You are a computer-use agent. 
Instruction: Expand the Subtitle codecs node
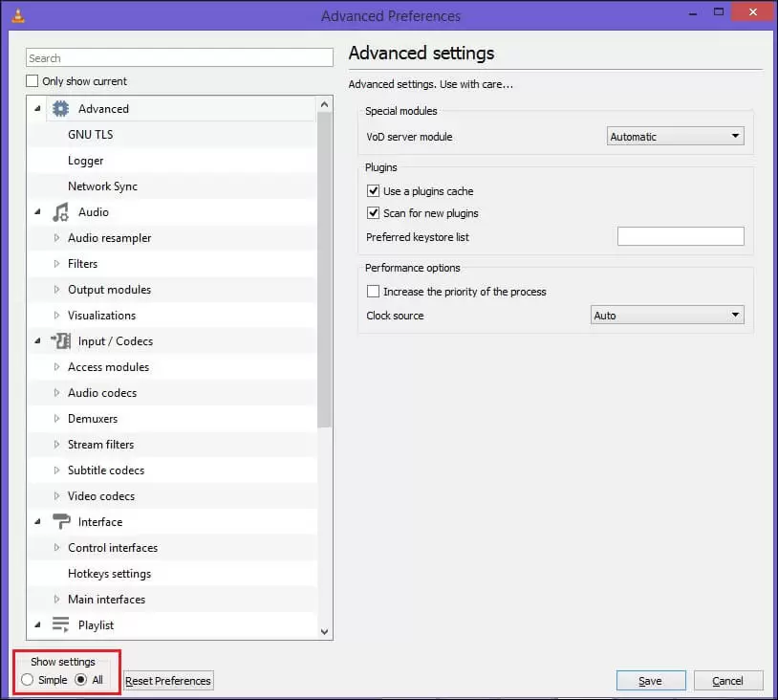pyautogui.click(x=56, y=470)
